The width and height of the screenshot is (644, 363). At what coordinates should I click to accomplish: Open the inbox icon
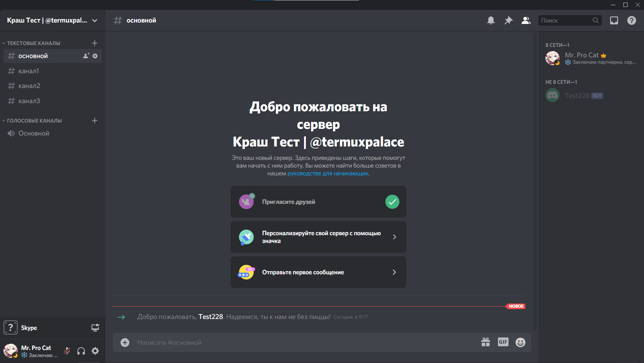(x=614, y=20)
